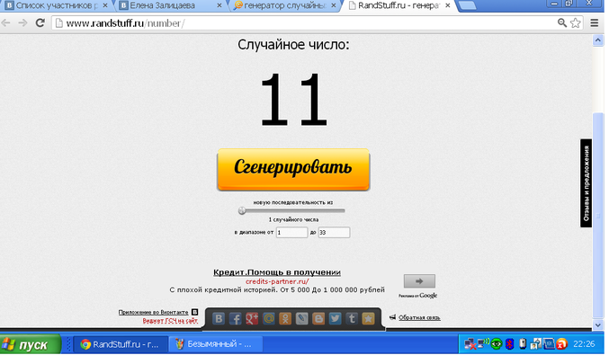This screenshot has height=364, width=609.
Task: Share via the VKontakte icon
Action: click(219, 318)
